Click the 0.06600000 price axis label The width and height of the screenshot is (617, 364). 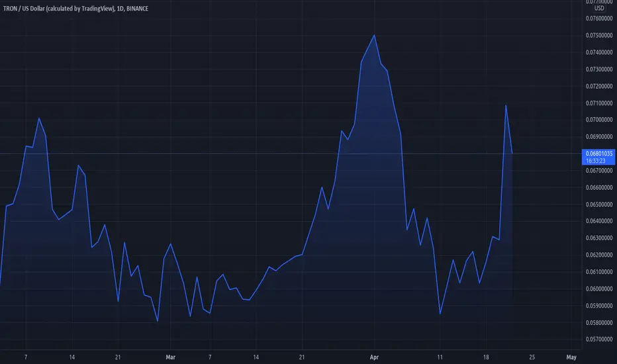point(599,187)
